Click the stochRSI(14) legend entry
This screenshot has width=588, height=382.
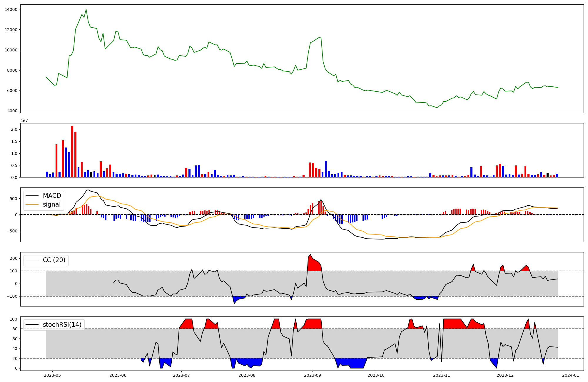point(62,325)
